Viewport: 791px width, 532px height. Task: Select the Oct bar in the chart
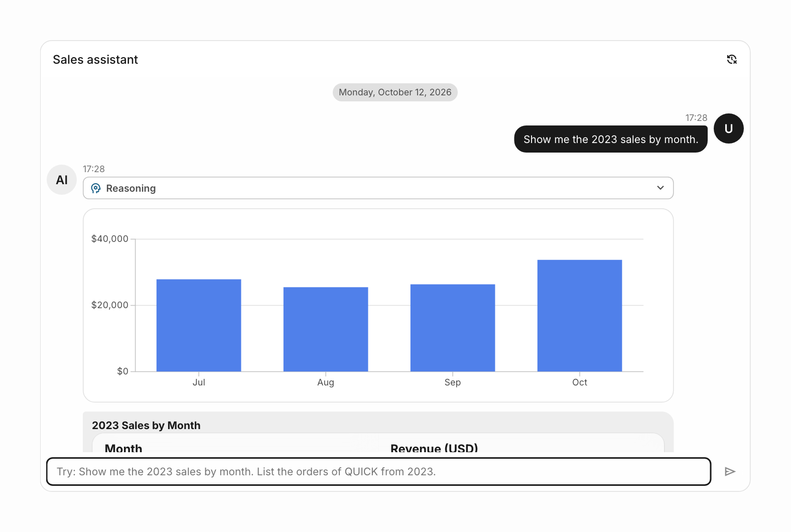click(x=580, y=316)
